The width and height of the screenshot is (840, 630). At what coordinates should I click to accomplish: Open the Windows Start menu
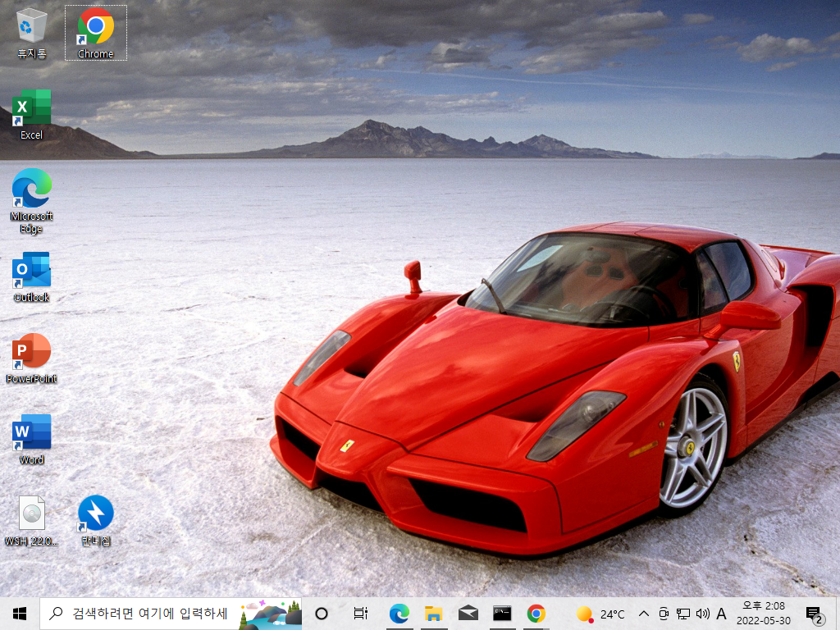coord(20,614)
